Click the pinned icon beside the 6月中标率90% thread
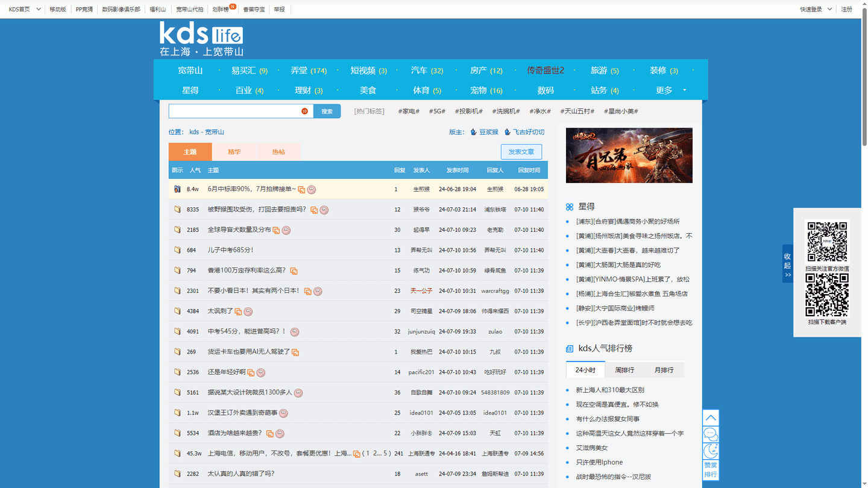 [x=177, y=189]
